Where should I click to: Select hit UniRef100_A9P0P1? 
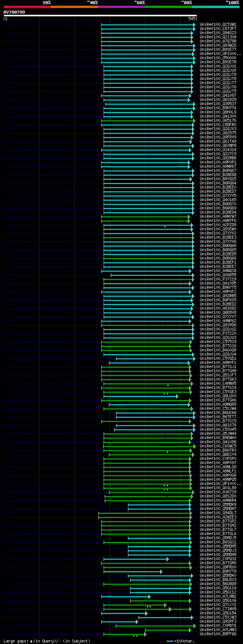[218, 162]
